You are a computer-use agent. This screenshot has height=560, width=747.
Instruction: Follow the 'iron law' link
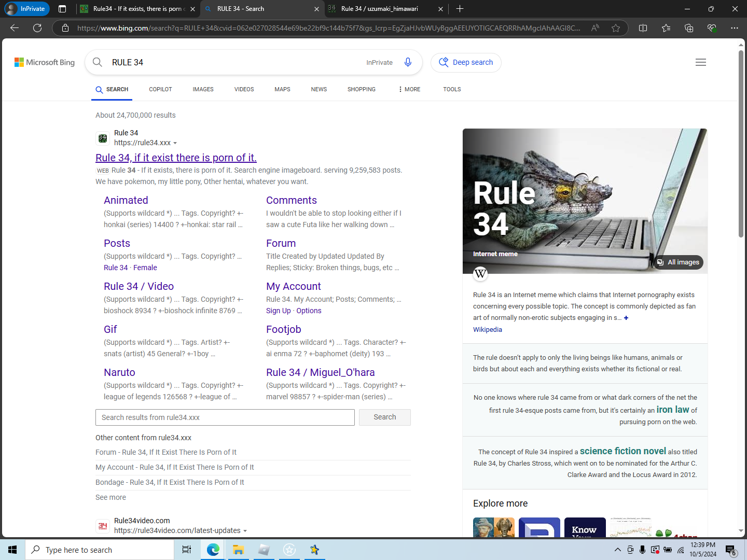(x=673, y=410)
